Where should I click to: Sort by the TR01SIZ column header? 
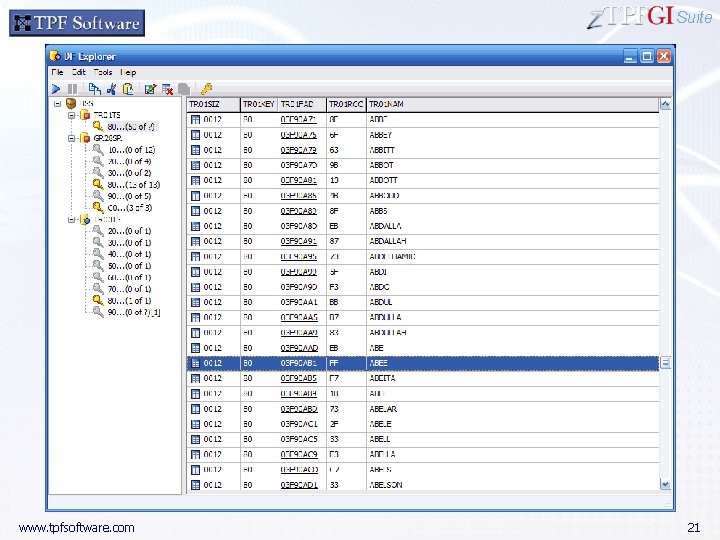pos(214,105)
